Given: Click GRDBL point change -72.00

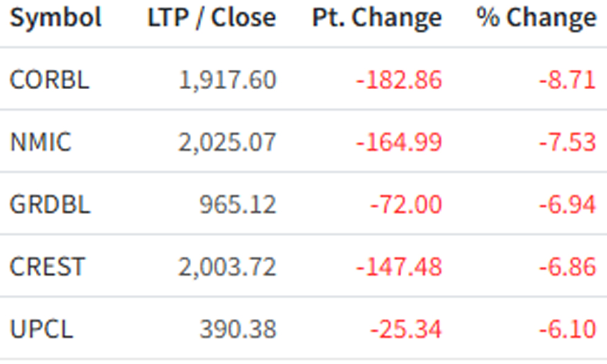Looking at the screenshot, I should tap(405, 204).
